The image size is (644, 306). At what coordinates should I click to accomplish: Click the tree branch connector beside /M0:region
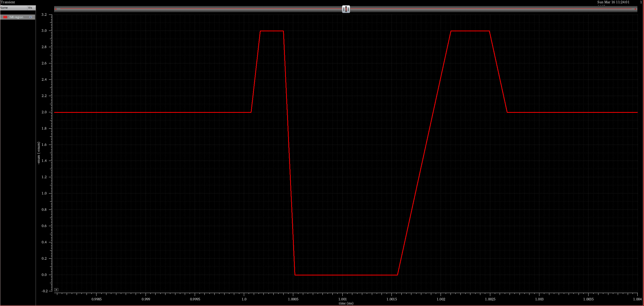[x=2, y=17]
